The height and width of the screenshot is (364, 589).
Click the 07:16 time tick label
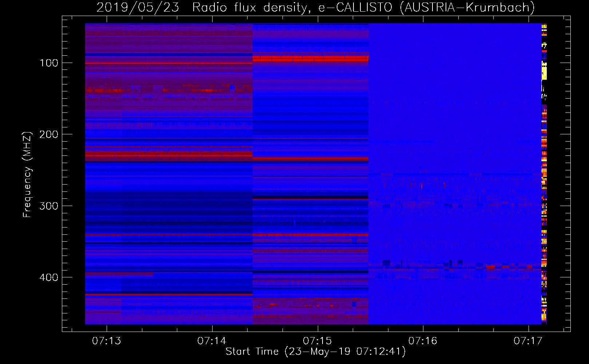click(x=423, y=341)
